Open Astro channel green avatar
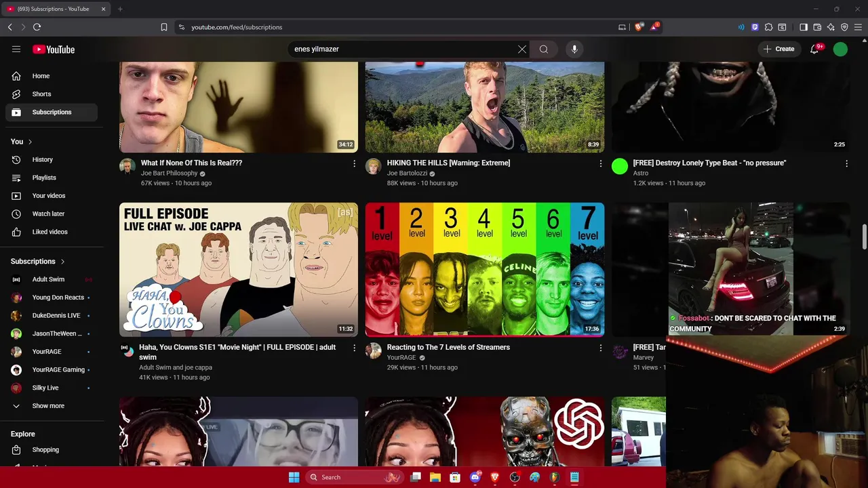Image resolution: width=868 pixels, height=488 pixels. 620,166
